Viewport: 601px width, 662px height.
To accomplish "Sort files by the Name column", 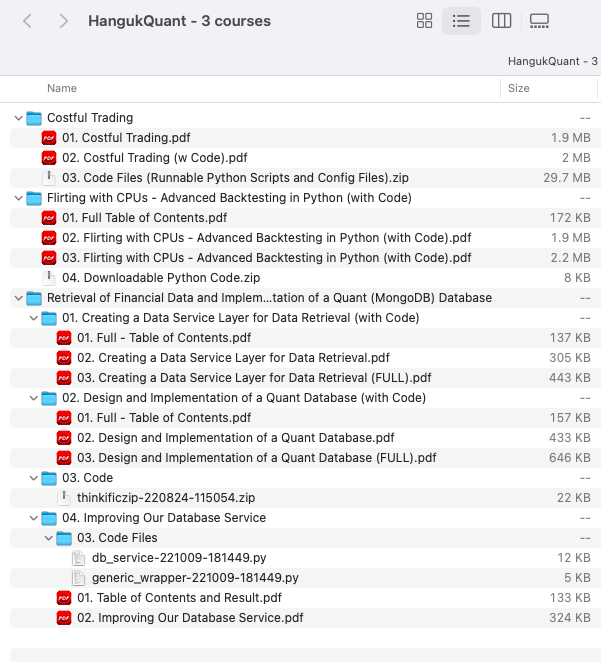I will point(62,88).
